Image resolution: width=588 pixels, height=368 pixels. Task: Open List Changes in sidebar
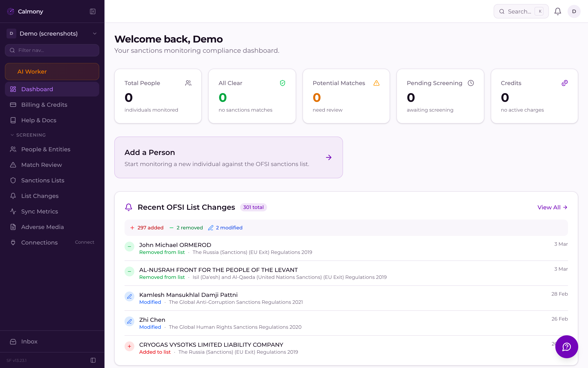(x=52, y=196)
